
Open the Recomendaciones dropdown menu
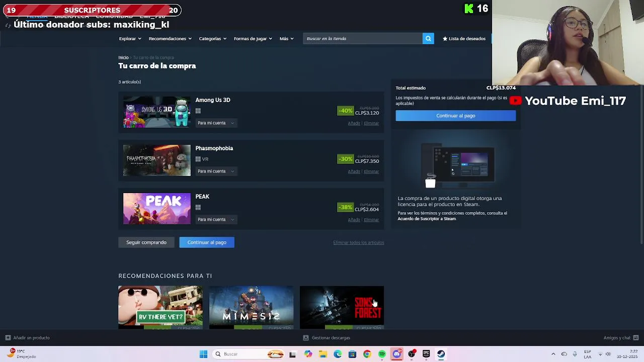[170, 39]
